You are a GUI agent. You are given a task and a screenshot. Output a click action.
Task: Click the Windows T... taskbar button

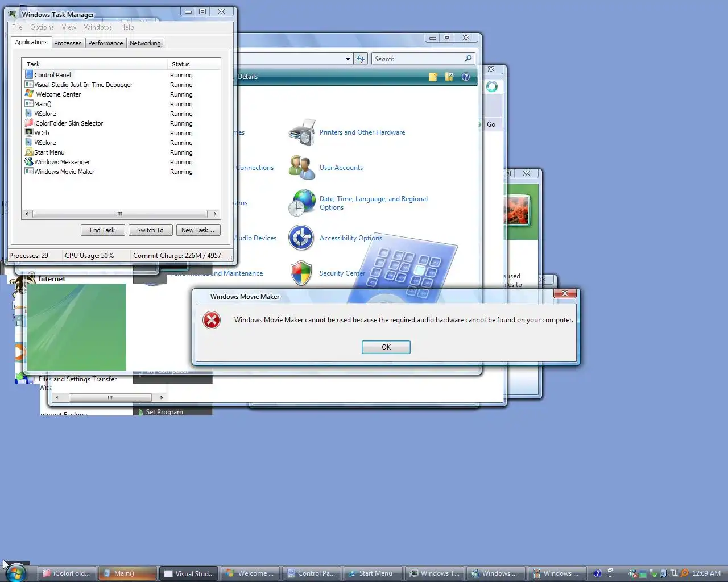click(x=434, y=573)
